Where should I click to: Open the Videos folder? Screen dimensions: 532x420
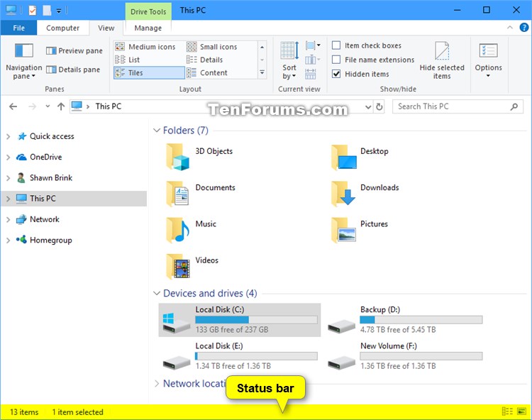192,266
